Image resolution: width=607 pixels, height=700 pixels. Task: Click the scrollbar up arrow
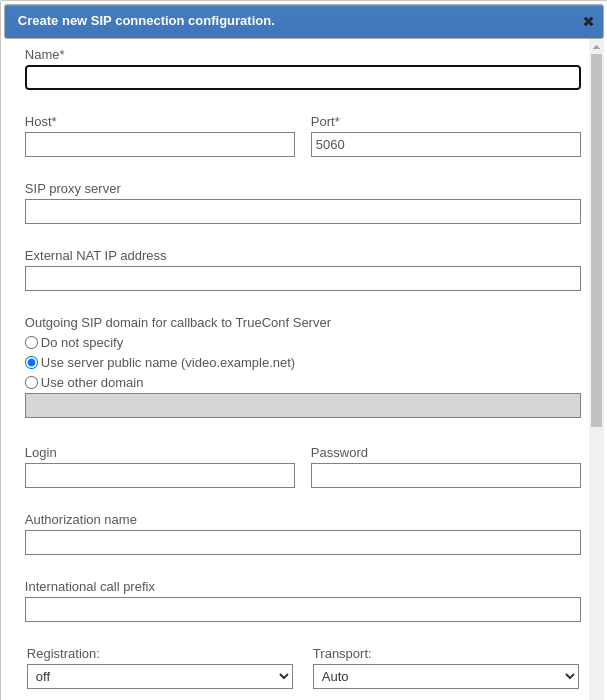[x=596, y=47]
